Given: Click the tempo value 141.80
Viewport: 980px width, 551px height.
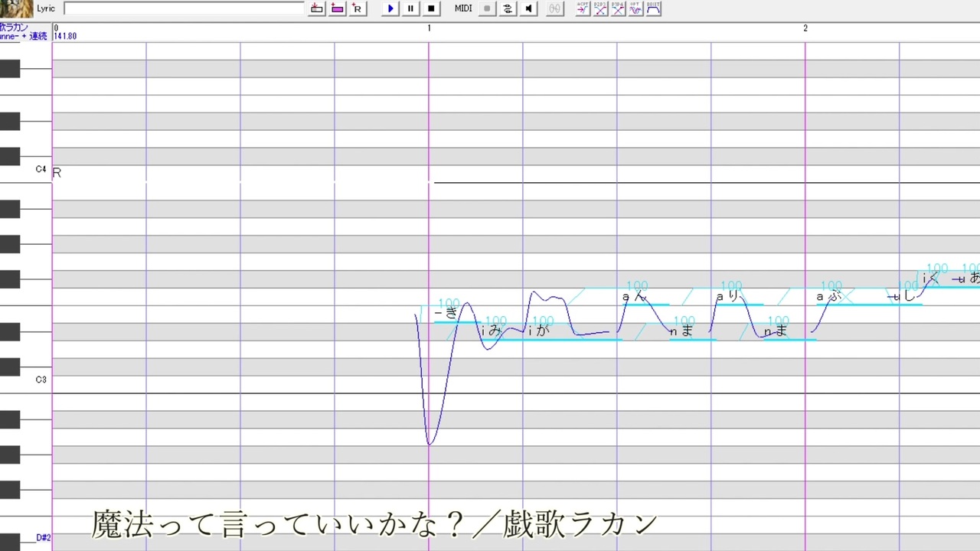Looking at the screenshot, I should (x=65, y=36).
